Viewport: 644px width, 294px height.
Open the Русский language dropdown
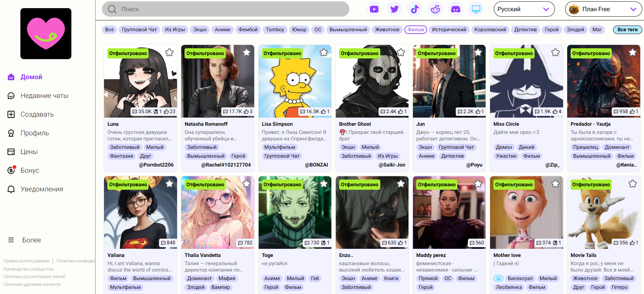pos(524,9)
